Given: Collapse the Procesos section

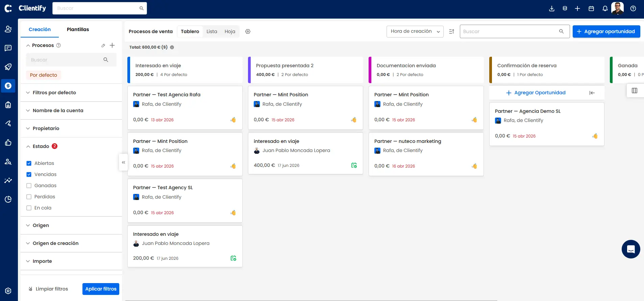Looking at the screenshot, I should [28, 45].
